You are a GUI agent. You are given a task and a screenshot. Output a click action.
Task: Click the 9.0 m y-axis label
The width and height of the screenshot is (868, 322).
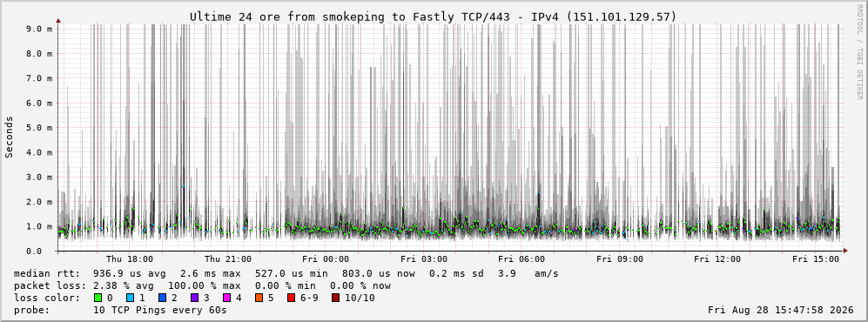[39, 29]
